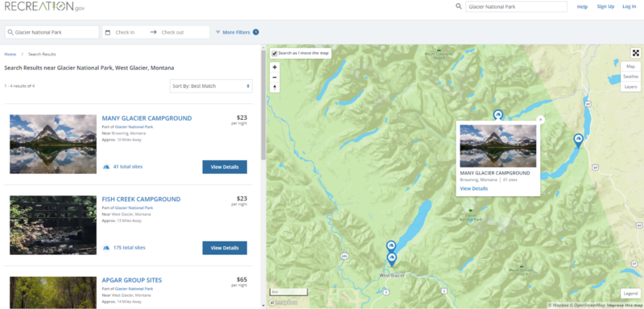The height and width of the screenshot is (309, 644).
Task: Click Glacier National Park link under Many Glacier
Action: coord(134,127)
